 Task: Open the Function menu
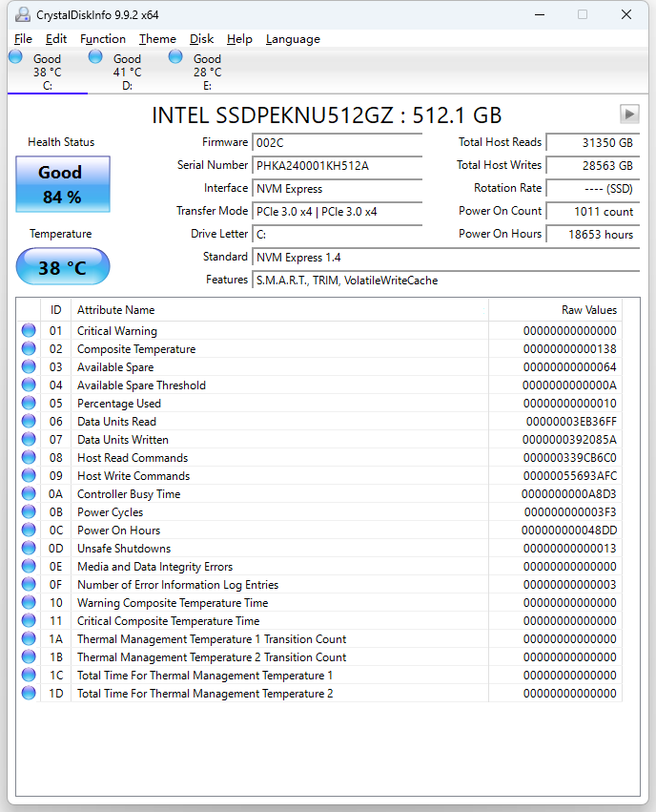coord(102,39)
